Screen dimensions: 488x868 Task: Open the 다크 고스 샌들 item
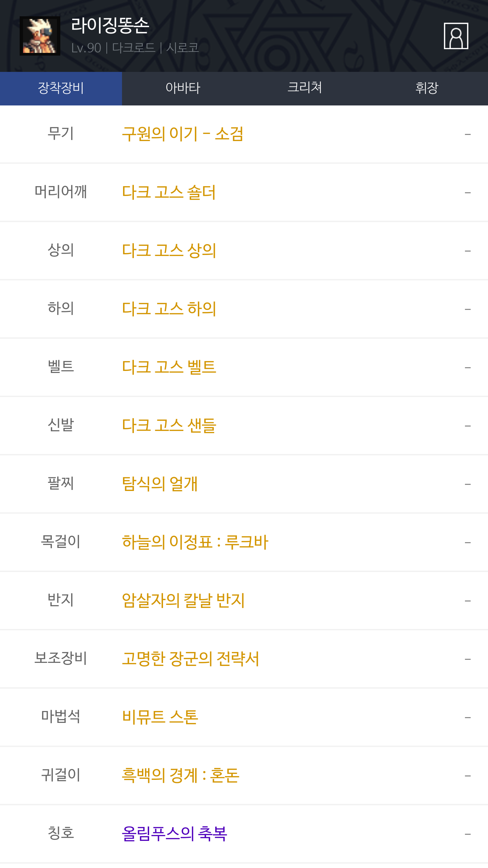(169, 426)
